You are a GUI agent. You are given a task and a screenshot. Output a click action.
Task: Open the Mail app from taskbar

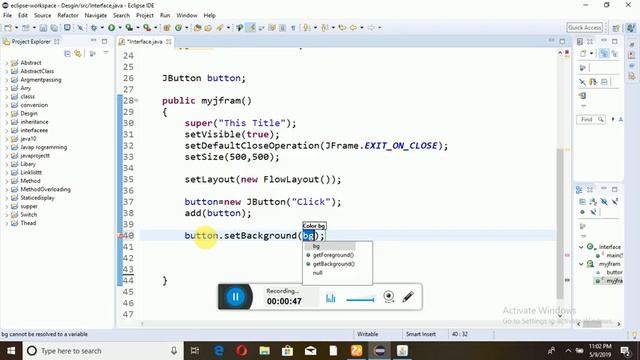pos(311,351)
